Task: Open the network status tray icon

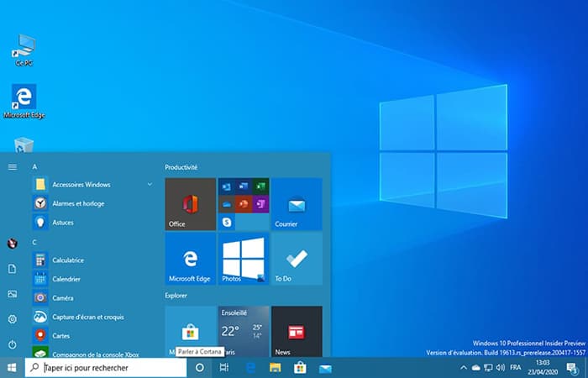Action: 488,368
